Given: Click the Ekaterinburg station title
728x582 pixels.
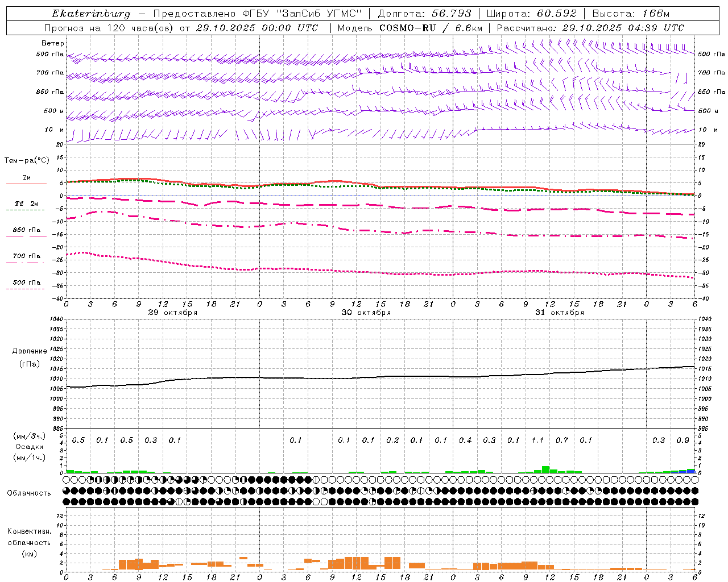Looking at the screenshot, I should click(x=91, y=14).
